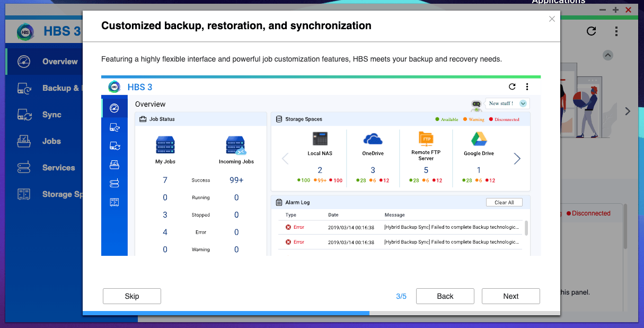Click the Jobs icon in the sidebar
The height and width of the screenshot is (328, 644).
pos(24,141)
